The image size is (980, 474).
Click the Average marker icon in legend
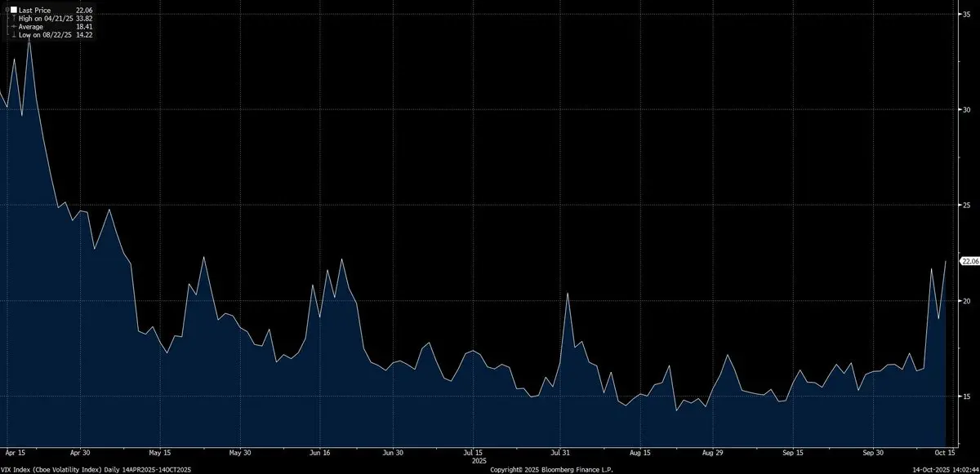coord(13,26)
